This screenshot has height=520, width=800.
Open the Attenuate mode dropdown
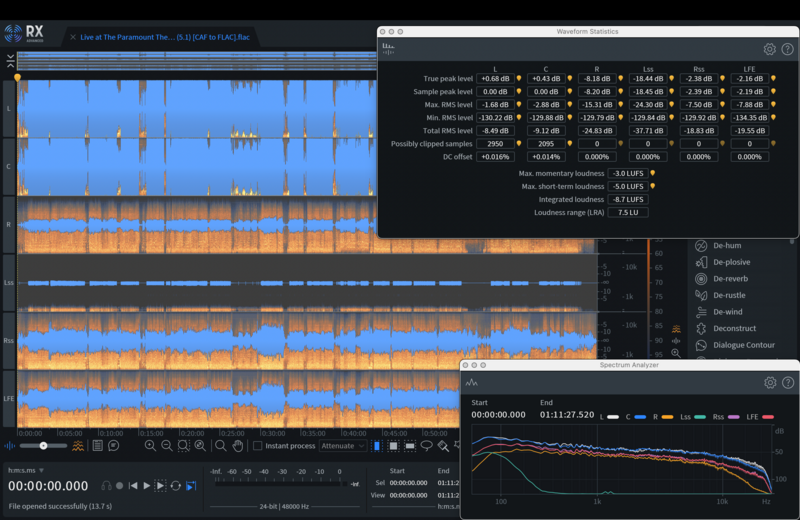pyautogui.click(x=342, y=445)
